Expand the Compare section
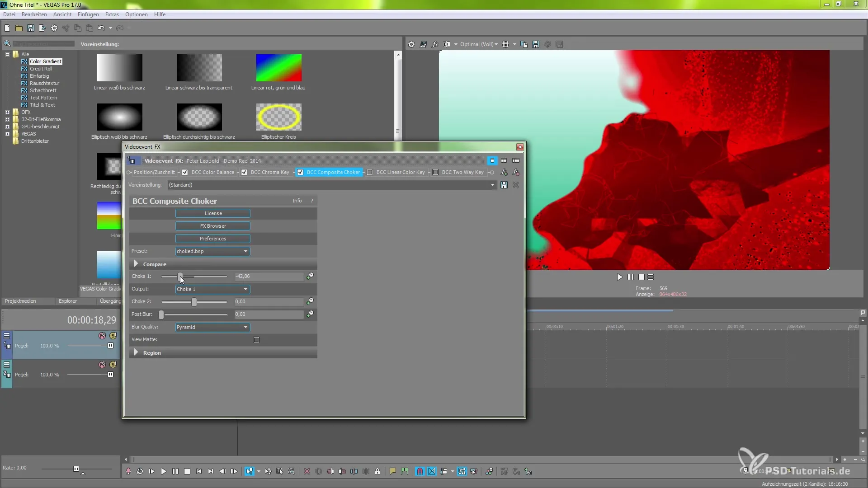 (x=136, y=264)
